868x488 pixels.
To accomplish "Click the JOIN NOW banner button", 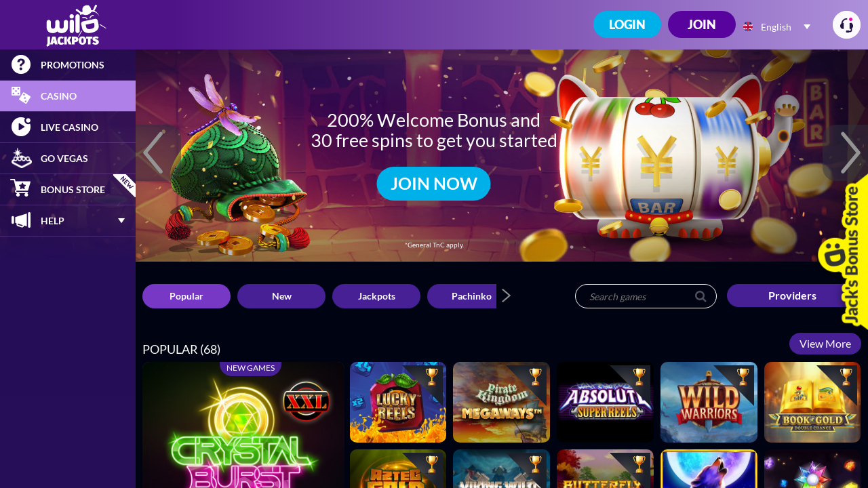I will tap(434, 184).
